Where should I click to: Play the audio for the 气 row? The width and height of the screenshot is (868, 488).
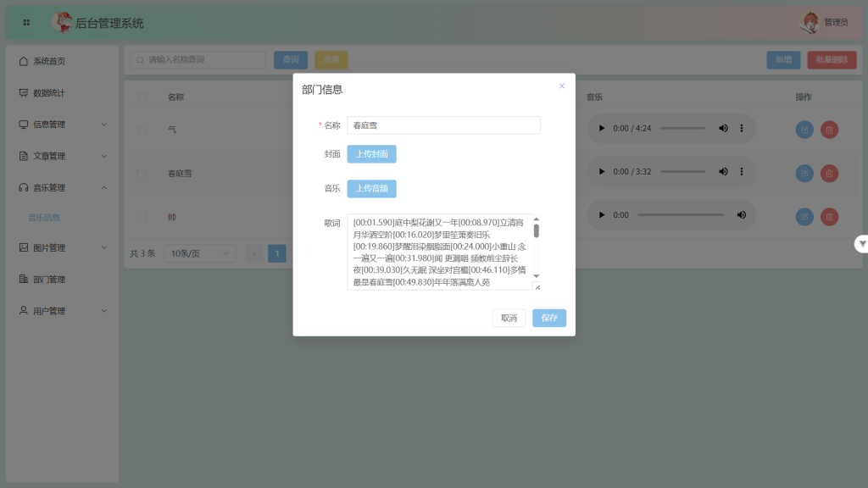pyautogui.click(x=602, y=129)
